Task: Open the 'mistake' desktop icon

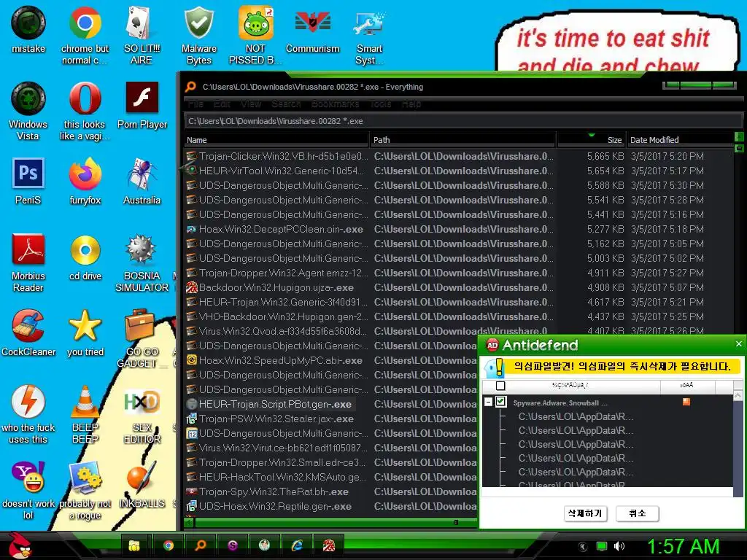Action: (x=28, y=29)
